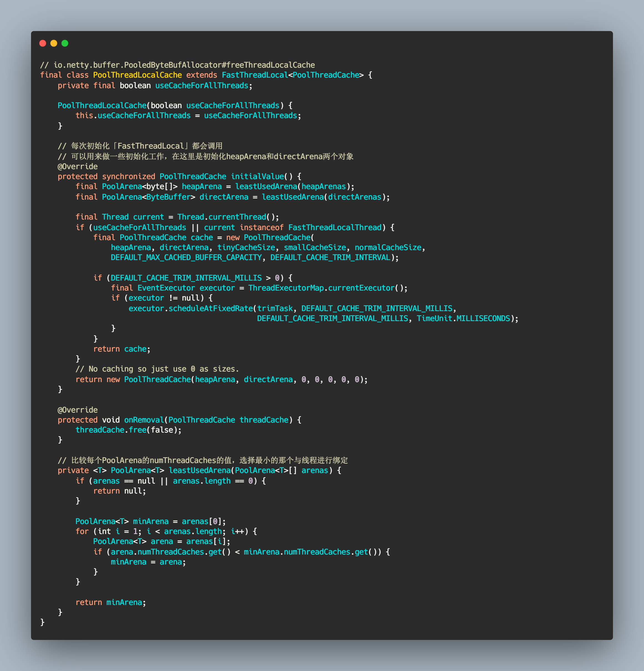Click the onRemoval method name
This screenshot has height=671, width=644.
[144, 420]
